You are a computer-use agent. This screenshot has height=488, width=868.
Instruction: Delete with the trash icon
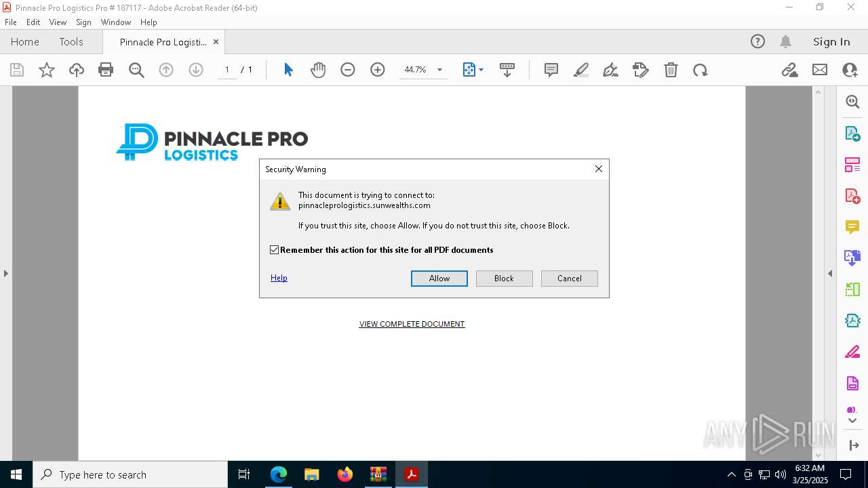tap(671, 70)
